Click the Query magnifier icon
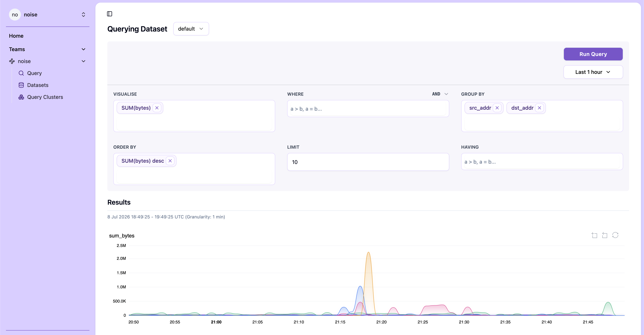644x335 pixels. click(21, 73)
